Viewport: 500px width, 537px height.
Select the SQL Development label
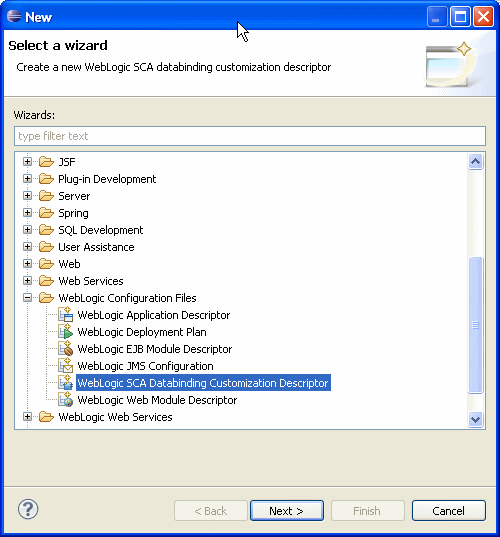coord(101,230)
